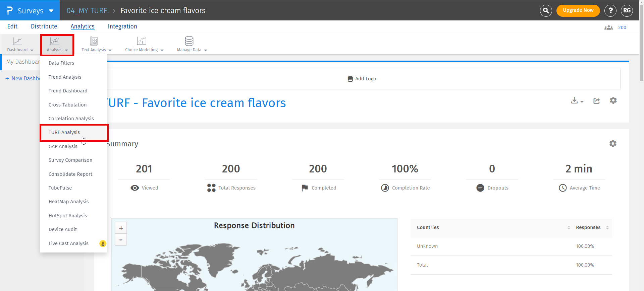Click the share dashboard icon
The height and width of the screenshot is (291, 644).
coord(597,101)
